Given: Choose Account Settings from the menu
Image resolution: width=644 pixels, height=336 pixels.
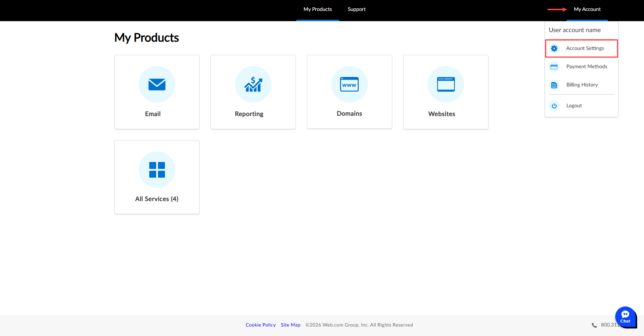Looking at the screenshot, I should point(582,49).
